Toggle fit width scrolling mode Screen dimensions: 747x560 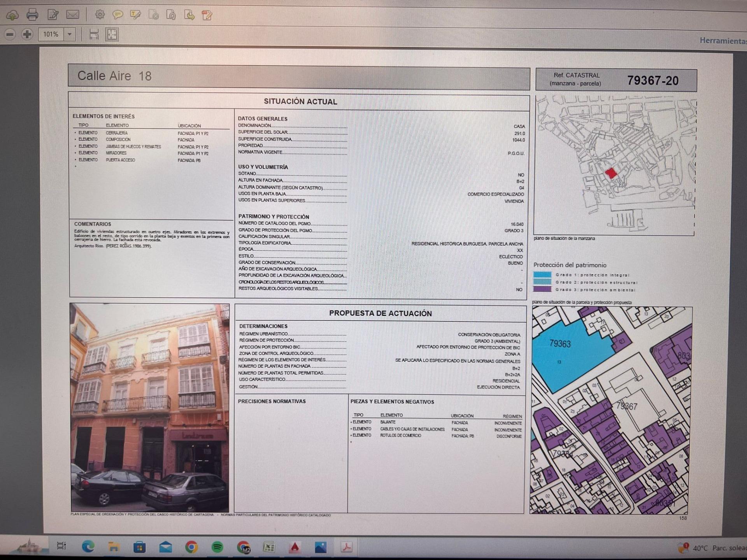click(x=94, y=34)
